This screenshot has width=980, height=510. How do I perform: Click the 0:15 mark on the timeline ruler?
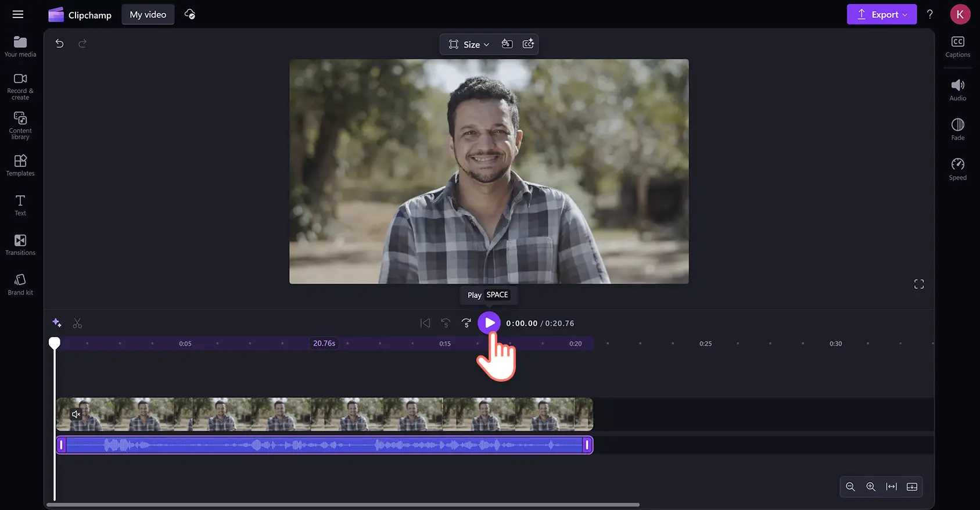pos(445,344)
